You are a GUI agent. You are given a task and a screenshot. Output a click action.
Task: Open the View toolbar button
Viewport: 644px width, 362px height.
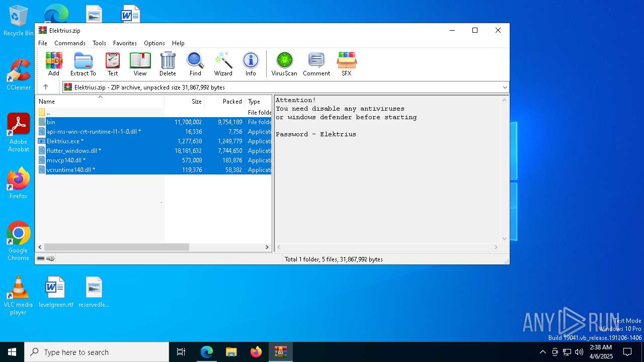click(140, 64)
